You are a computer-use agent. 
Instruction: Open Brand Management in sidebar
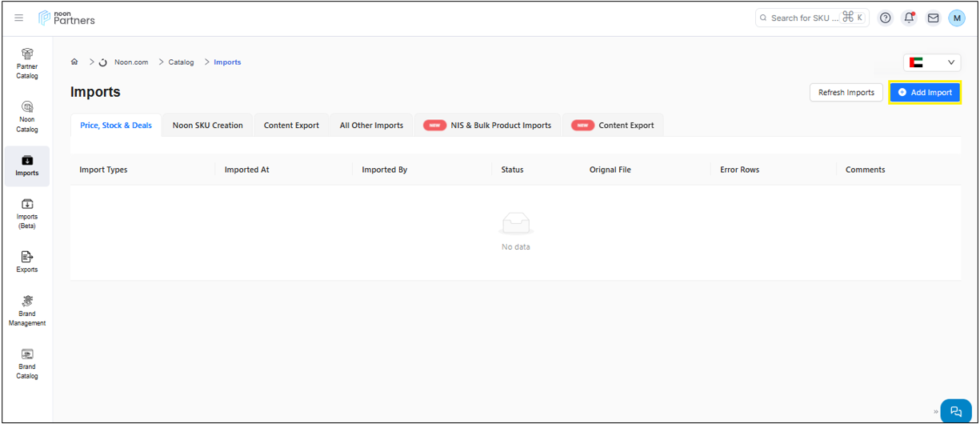[27, 310]
